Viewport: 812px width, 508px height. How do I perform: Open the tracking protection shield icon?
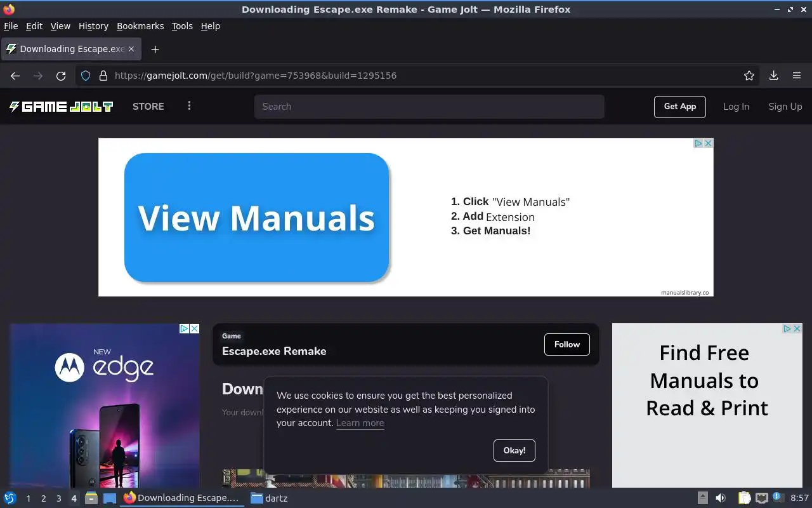[86, 76]
